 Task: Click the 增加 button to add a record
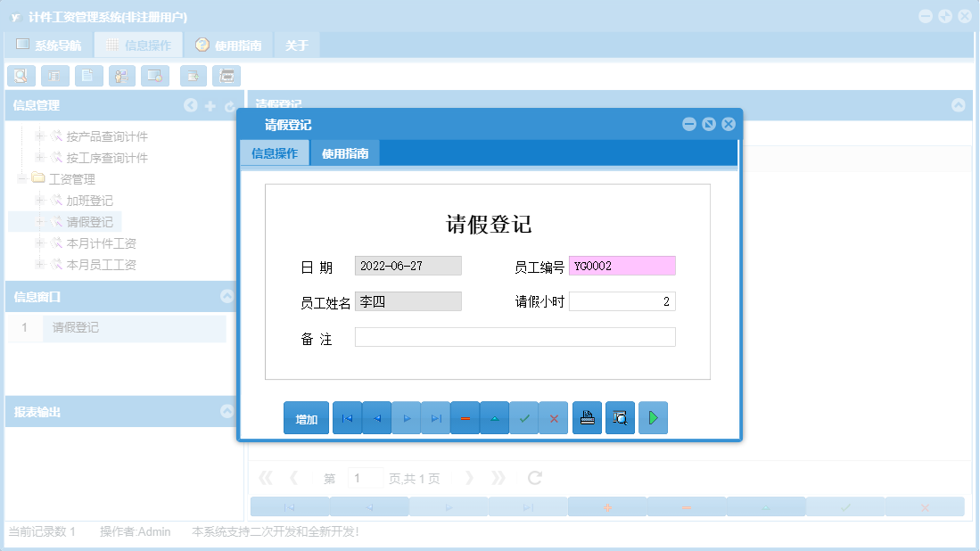pyautogui.click(x=305, y=417)
